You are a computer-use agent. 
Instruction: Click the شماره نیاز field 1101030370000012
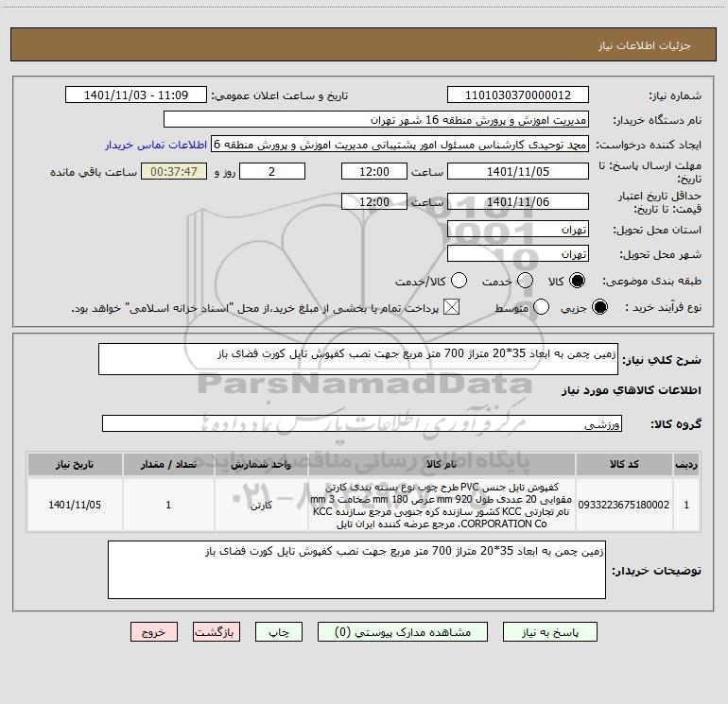(518, 95)
